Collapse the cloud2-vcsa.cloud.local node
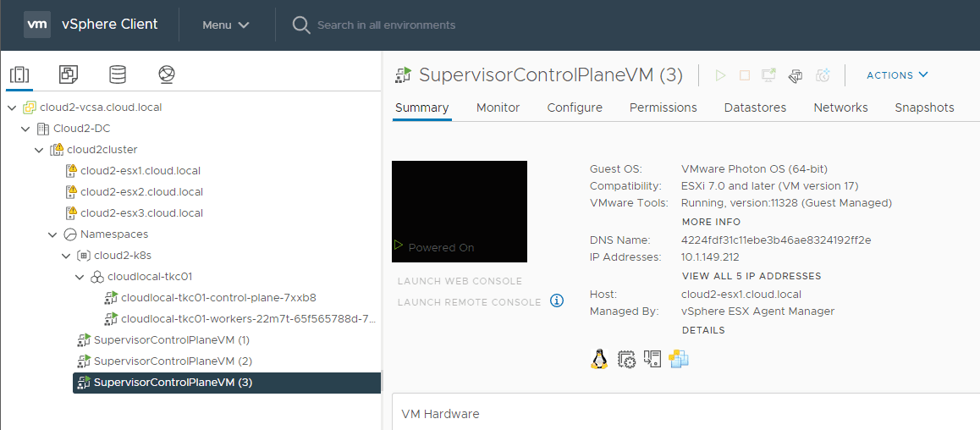The image size is (980, 430). pyautogui.click(x=12, y=107)
